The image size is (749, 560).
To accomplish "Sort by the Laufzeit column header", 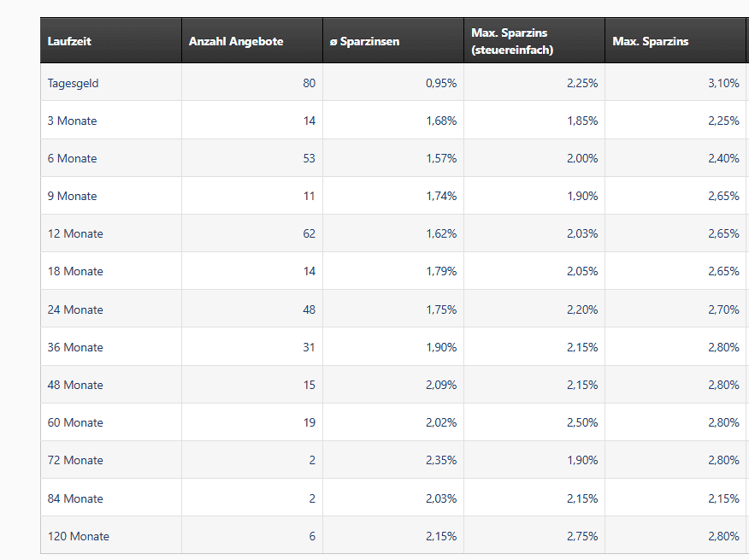I will point(69,41).
